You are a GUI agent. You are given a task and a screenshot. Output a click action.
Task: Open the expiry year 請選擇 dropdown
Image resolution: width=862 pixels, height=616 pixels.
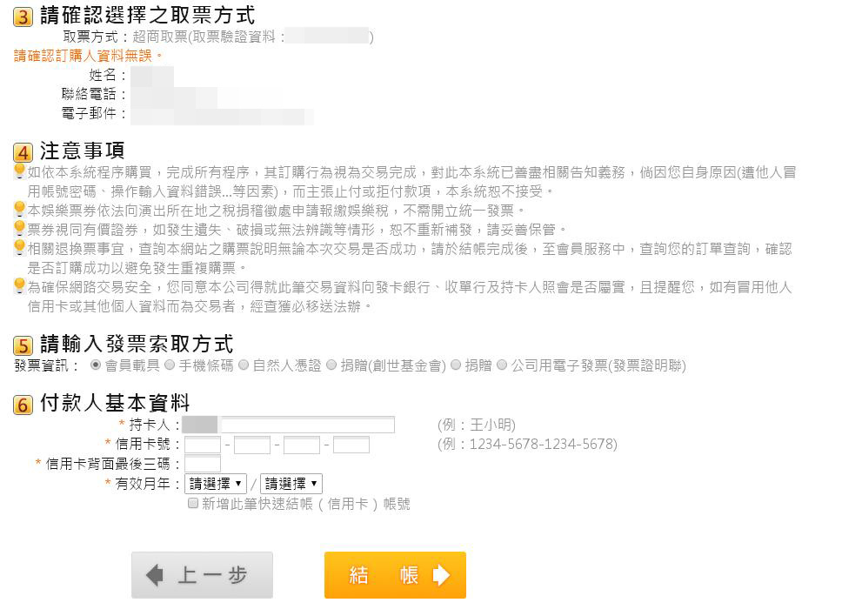291,484
